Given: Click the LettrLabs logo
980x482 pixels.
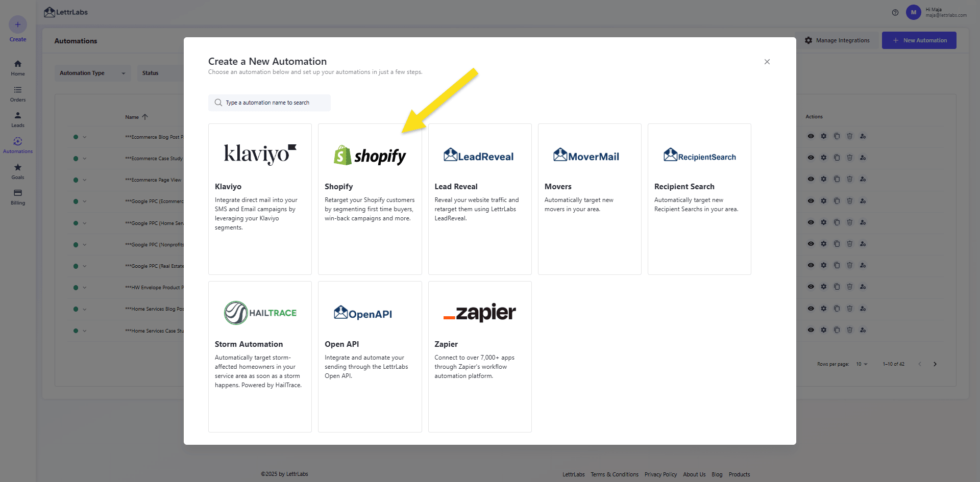Looking at the screenshot, I should 66,12.
